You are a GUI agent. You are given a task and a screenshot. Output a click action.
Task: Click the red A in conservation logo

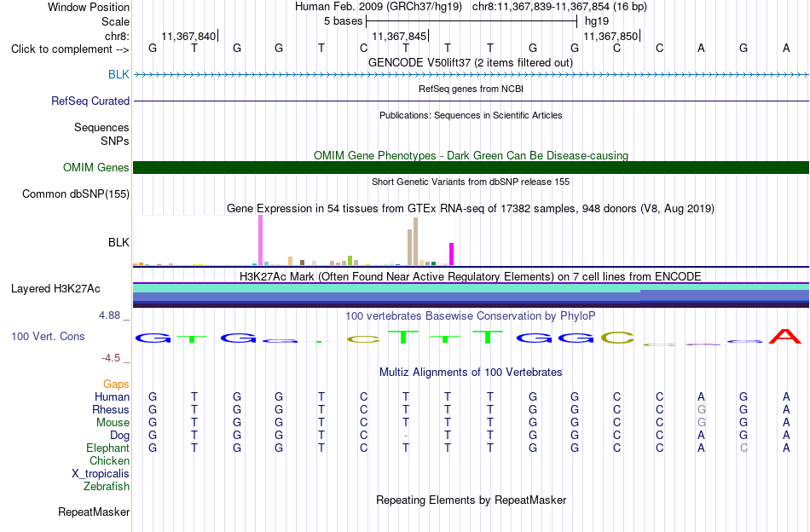coord(785,336)
